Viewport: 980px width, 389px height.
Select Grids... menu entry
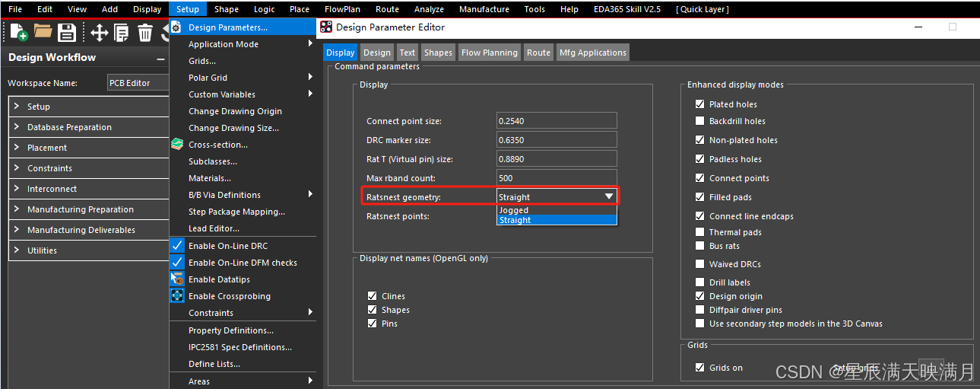click(243, 61)
